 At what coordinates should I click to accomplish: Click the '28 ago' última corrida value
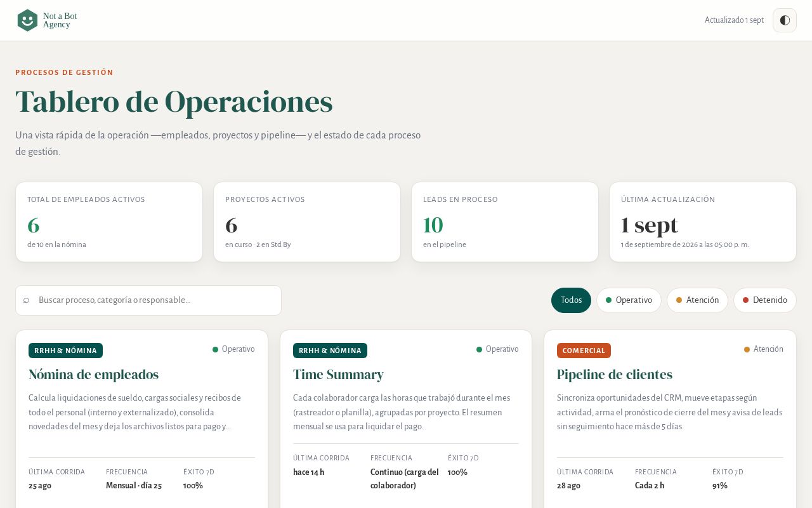tap(569, 486)
